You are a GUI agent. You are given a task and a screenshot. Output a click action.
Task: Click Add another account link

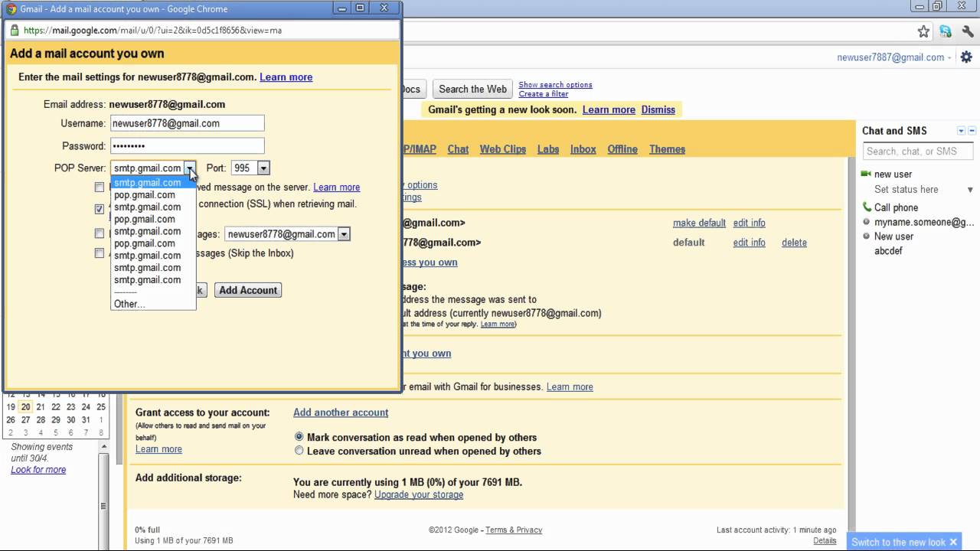tap(341, 412)
